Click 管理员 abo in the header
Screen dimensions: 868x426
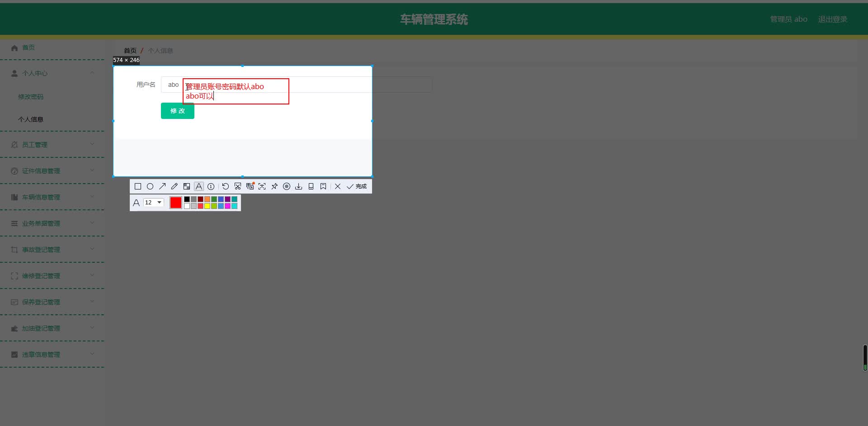click(x=789, y=19)
